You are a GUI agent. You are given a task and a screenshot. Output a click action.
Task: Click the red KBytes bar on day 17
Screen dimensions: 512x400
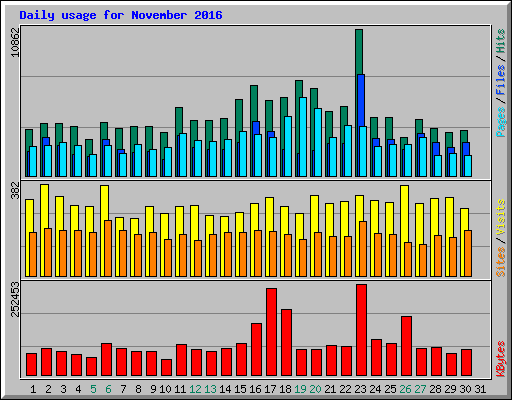(271, 332)
